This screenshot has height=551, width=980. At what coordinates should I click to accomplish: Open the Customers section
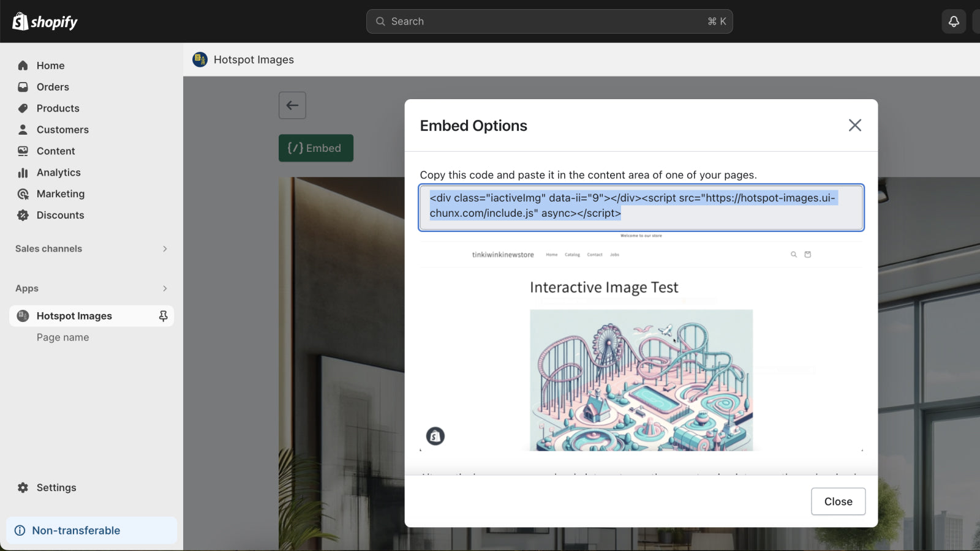tap(62, 129)
